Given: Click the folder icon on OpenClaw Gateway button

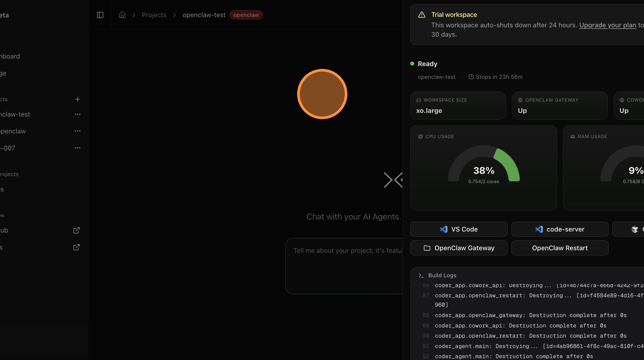Looking at the screenshot, I should click(427, 248).
